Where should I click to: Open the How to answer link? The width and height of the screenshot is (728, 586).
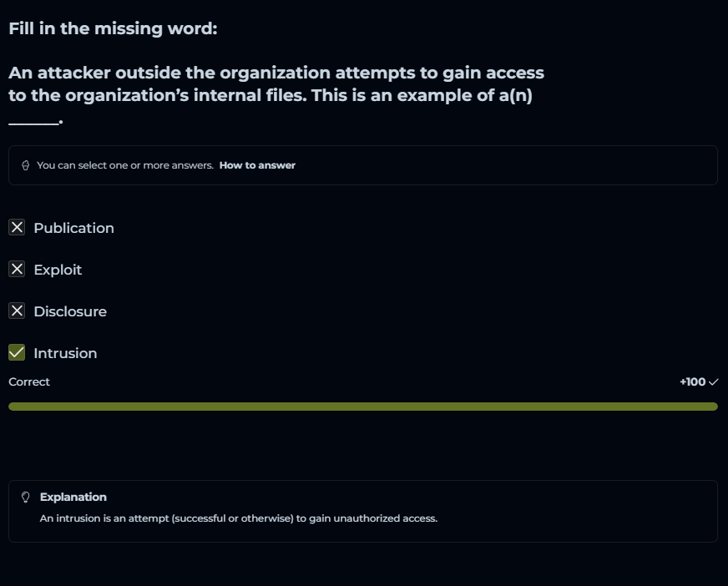point(257,165)
